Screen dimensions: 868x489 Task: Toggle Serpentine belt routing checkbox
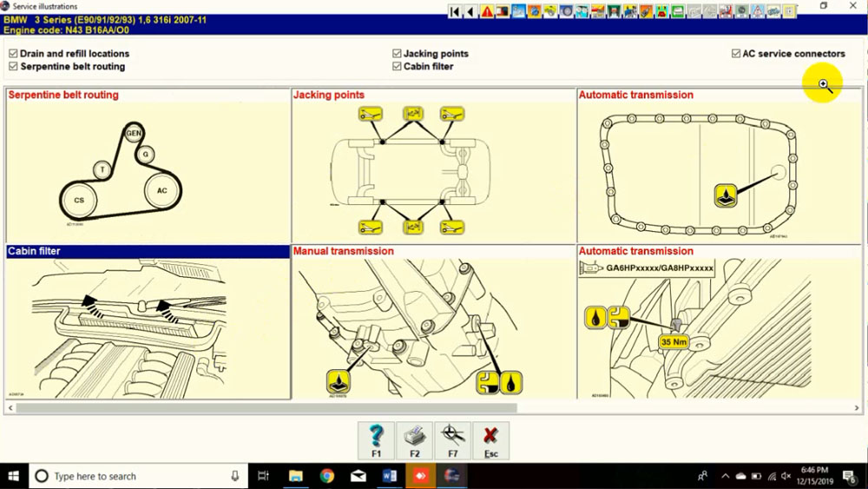pos(13,67)
